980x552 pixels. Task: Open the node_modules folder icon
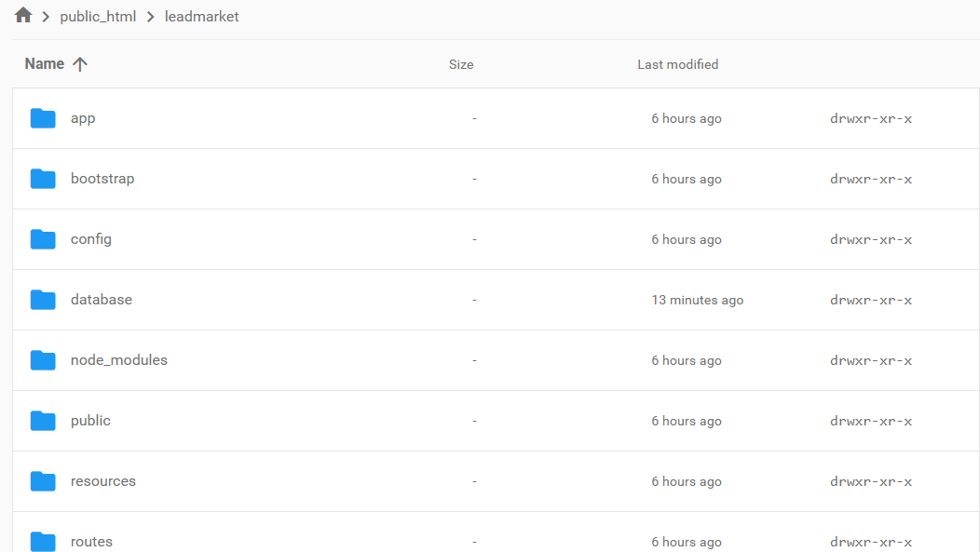tap(43, 360)
